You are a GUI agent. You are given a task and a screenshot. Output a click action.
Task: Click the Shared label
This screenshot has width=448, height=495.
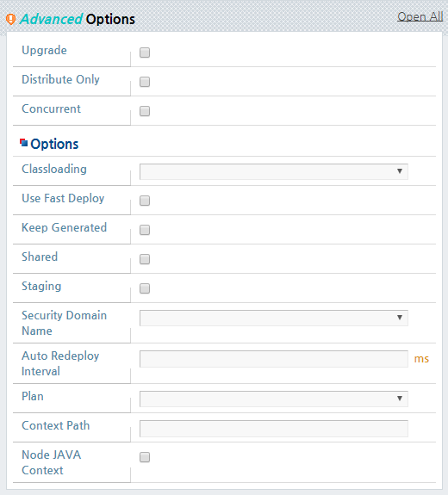tap(40, 257)
